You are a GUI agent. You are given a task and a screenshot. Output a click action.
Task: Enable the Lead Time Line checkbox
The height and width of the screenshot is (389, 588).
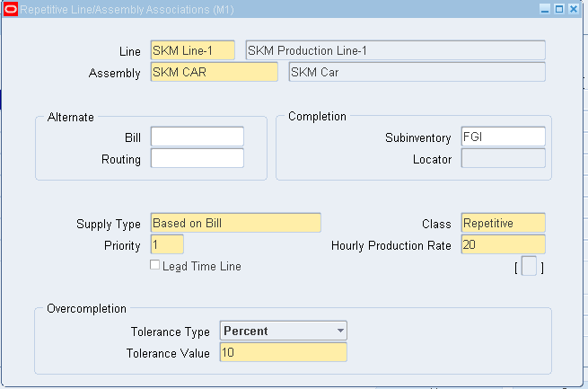point(155,266)
